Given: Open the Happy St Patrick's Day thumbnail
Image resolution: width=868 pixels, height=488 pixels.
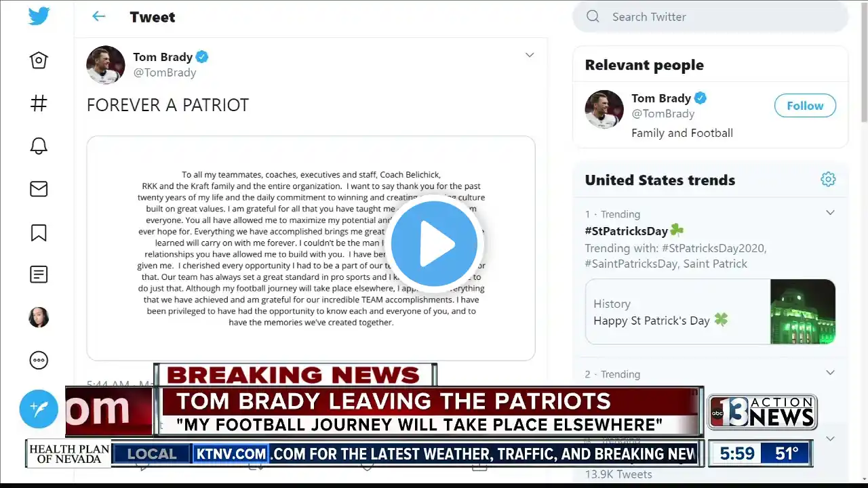Looking at the screenshot, I should (803, 312).
